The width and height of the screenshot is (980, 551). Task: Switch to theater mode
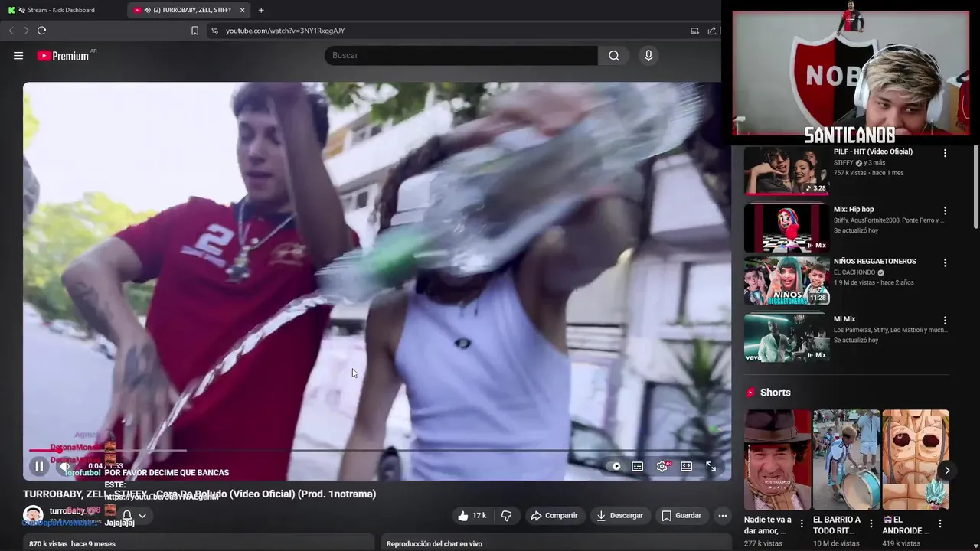click(x=687, y=466)
